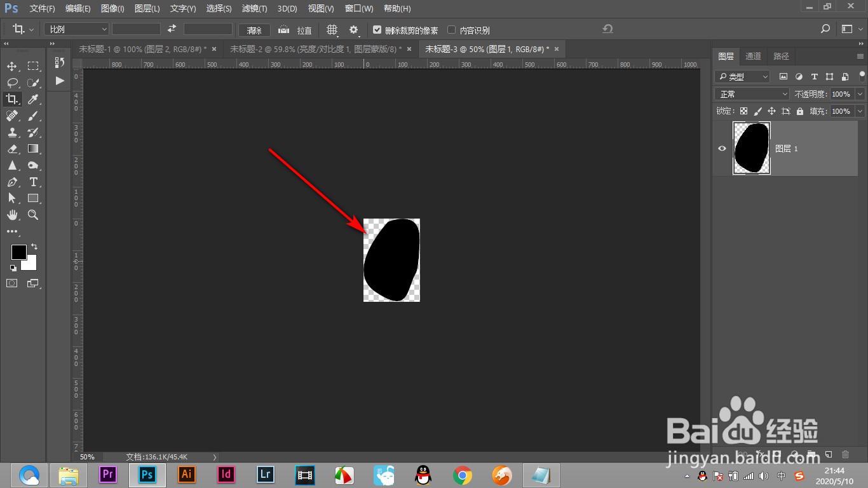Screen dimensions: 868x488
Task: Select the Clone Stamp tool
Action: click(x=11, y=132)
